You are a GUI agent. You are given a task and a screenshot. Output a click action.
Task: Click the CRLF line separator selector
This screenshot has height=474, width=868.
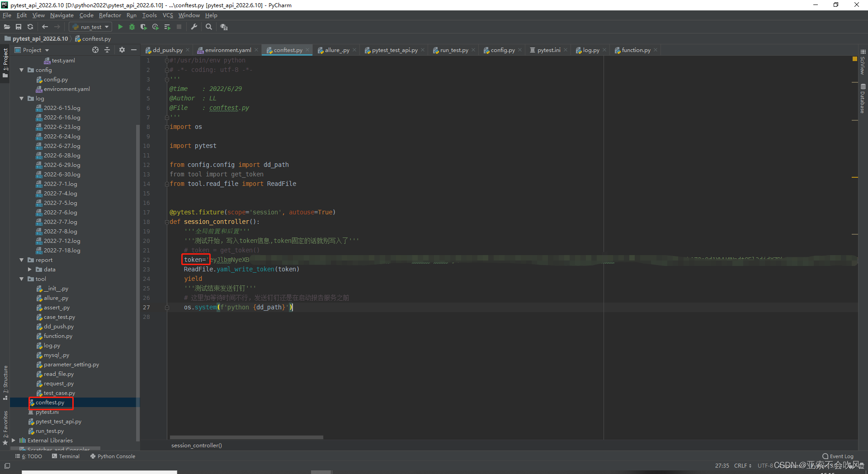pos(743,466)
